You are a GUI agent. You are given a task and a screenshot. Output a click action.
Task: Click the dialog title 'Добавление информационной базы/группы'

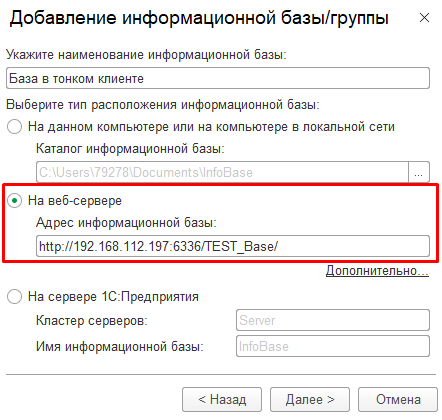tap(199, 18)
